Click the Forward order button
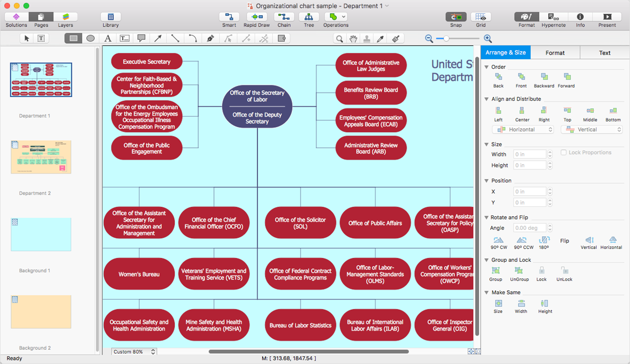Image resolution: width=630 pixels, height=364 pixels. [567, 80]
